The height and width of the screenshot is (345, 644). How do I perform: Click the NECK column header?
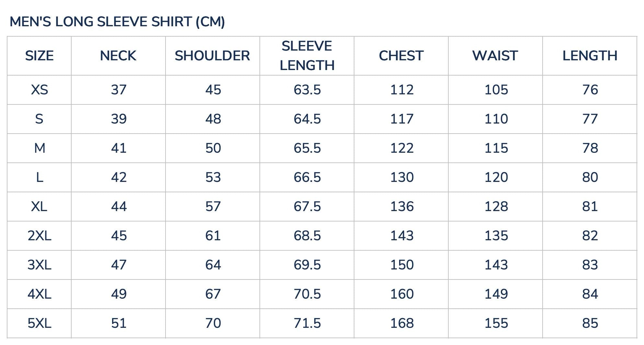point(118,56)
